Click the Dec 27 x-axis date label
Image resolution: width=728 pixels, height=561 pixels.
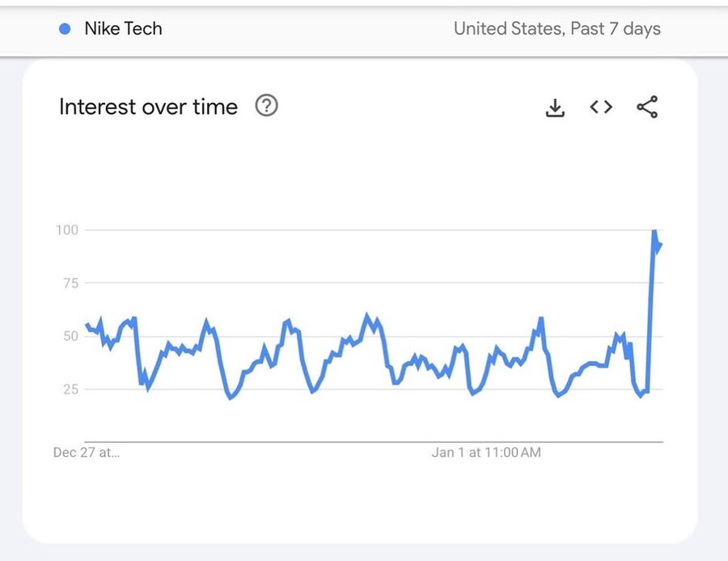pyautogui.click(x=86, y=453)
